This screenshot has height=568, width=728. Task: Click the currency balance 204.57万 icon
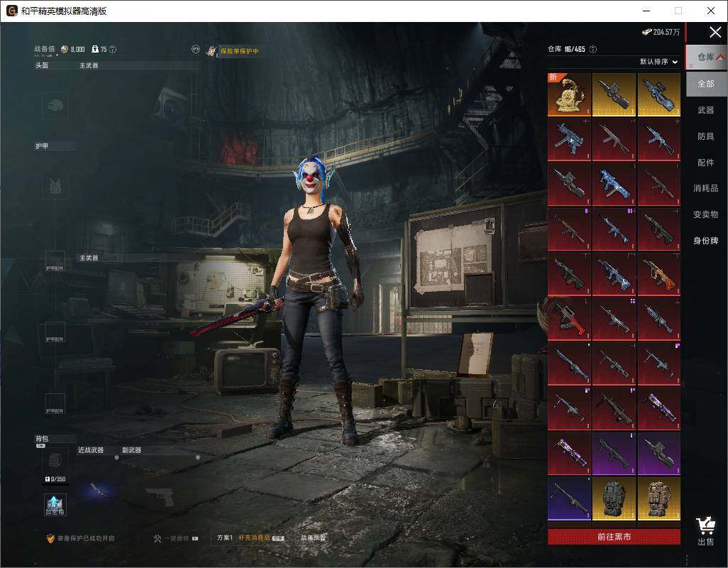point(646,32)
